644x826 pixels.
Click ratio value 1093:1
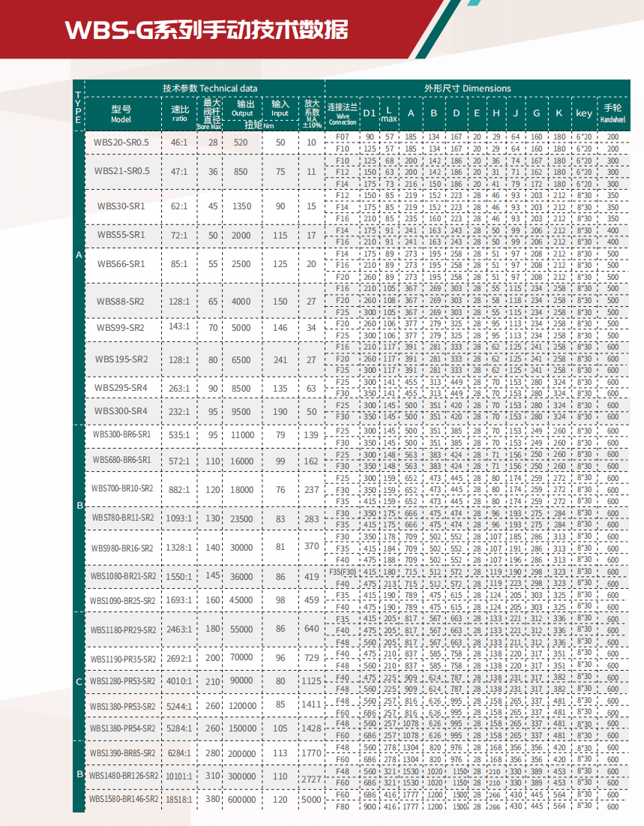coord(179,518)
